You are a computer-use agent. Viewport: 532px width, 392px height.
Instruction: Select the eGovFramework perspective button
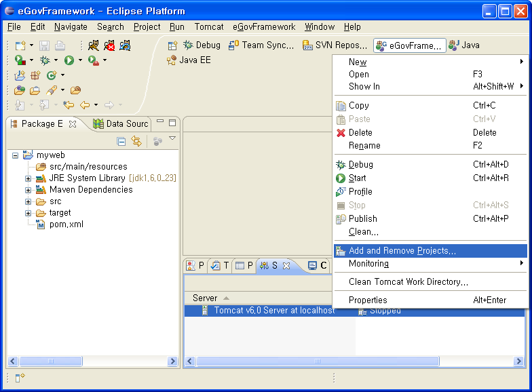pos(410,45)
